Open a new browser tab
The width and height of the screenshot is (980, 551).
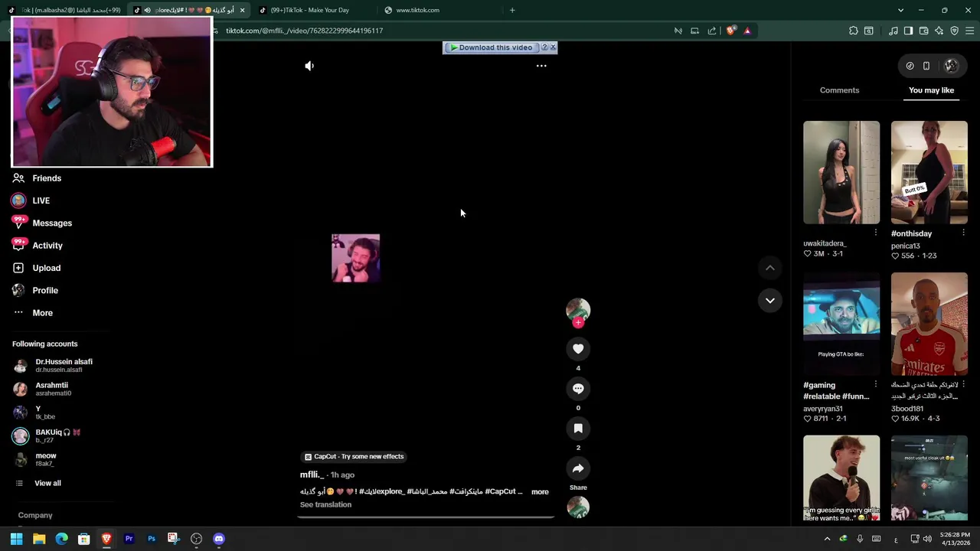click(512, 10)
